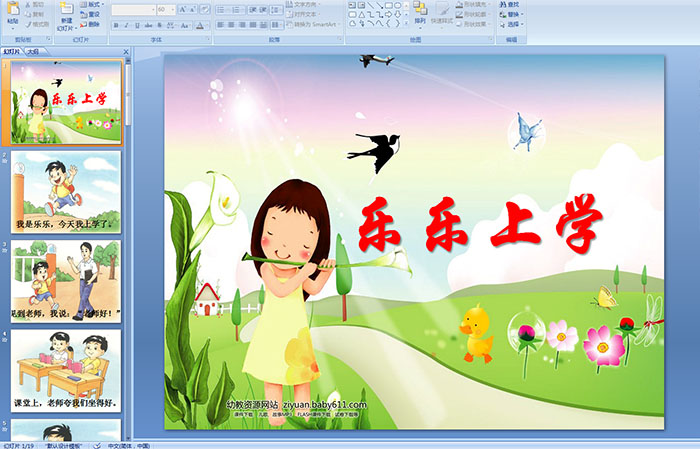Select the Oval shape icon

coord(398,5)
